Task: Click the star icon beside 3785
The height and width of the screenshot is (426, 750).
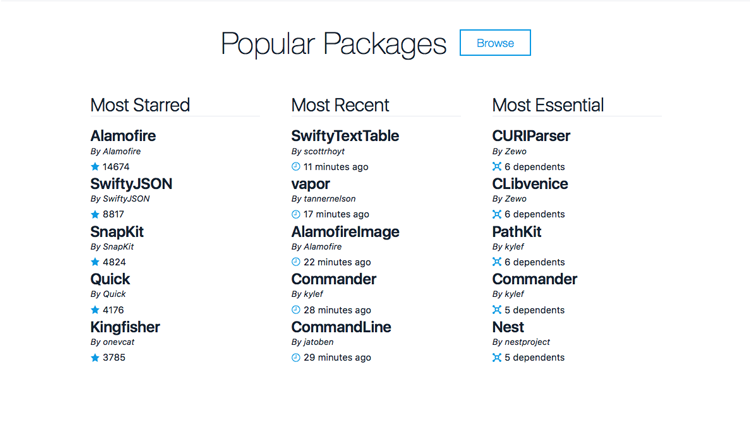Action: 95,357
